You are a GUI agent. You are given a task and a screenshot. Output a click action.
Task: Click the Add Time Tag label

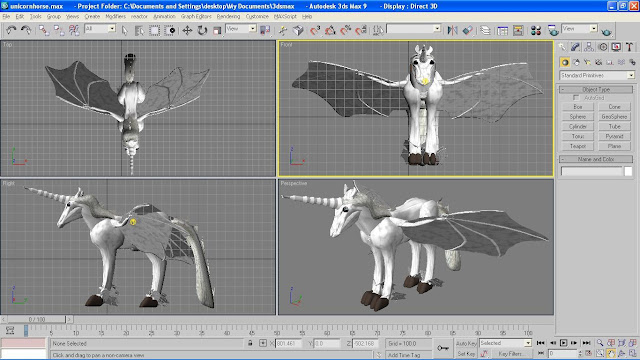pyautogui.click(x=404, y=355)
